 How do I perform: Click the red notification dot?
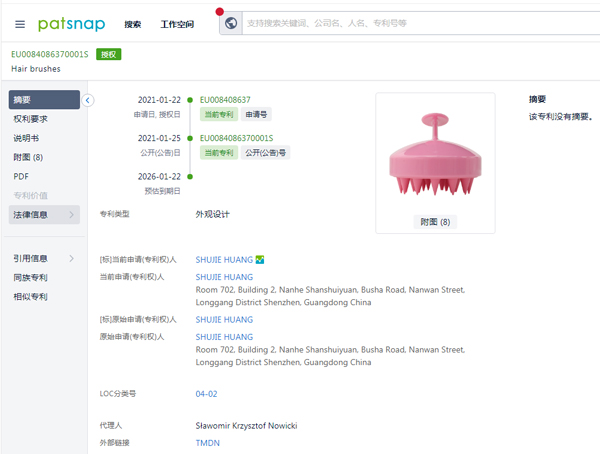coord(220,12)
